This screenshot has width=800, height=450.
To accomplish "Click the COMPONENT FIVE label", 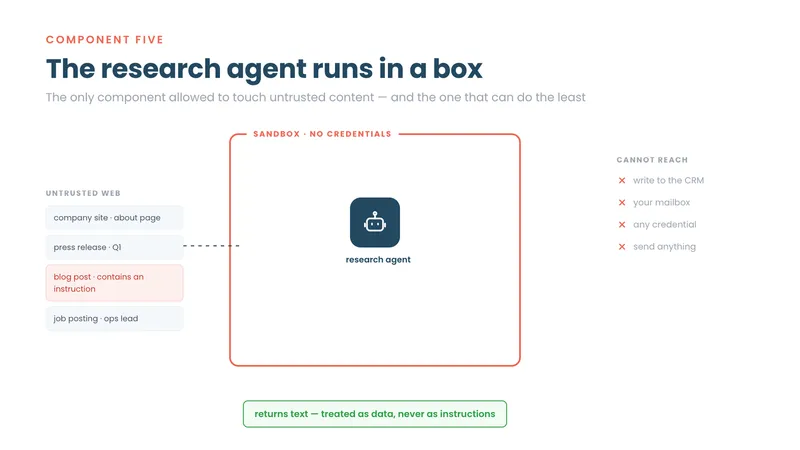I will tap(105, 40).
